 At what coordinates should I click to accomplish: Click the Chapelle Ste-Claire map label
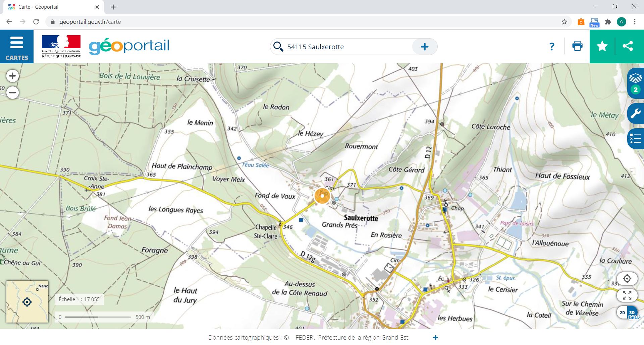coord(266,232)
